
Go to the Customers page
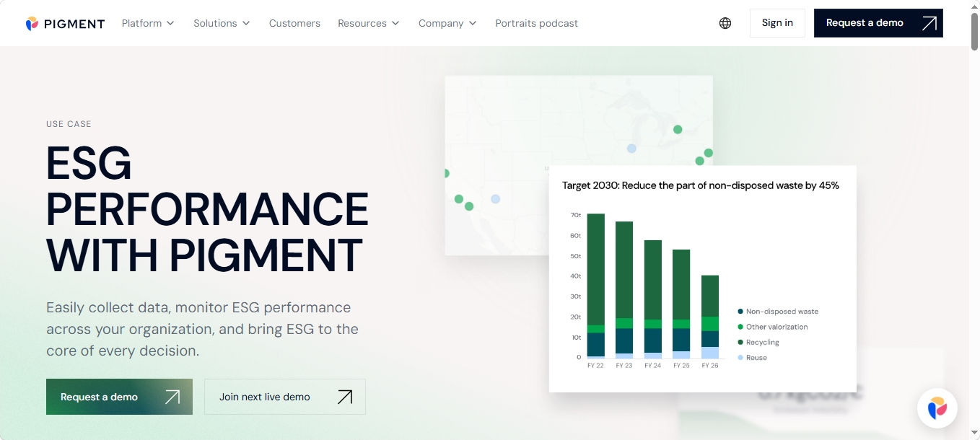coord(294,23)
